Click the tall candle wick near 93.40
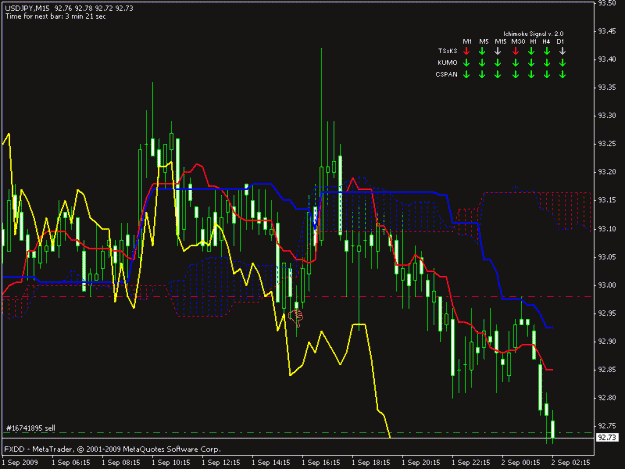The width and height of the screenshot is (625, 469). [x=321, y=108]
